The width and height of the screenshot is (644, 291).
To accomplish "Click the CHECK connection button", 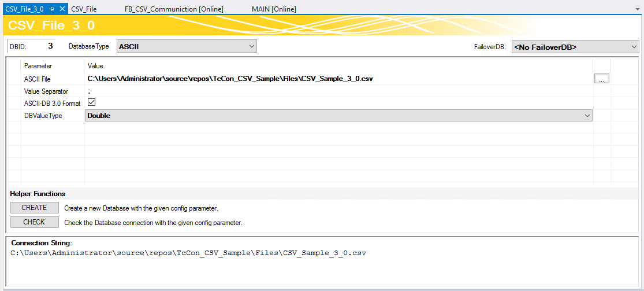I will point(35,222).
